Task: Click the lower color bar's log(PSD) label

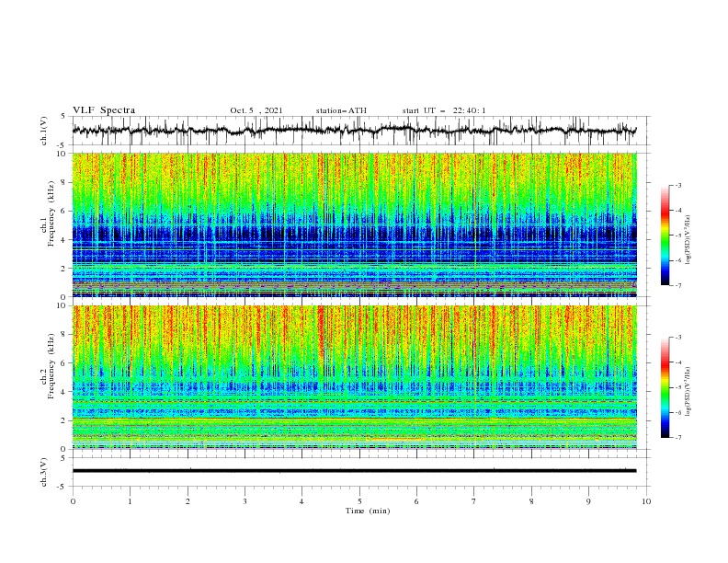Action: pyautogui.click(x=689, y=391)
